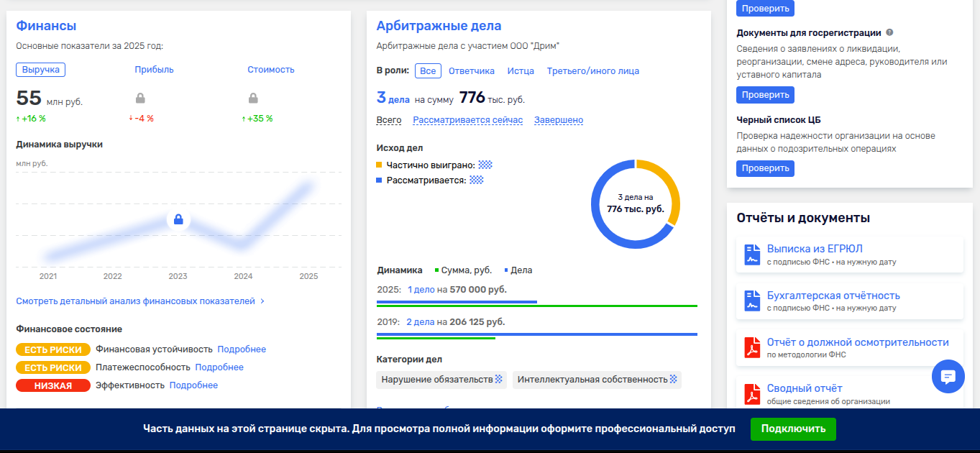The height and width of the screenshot is (453, 980).
Task: Click the hidden value next to Рассматривается
Action: click(476, 180)
